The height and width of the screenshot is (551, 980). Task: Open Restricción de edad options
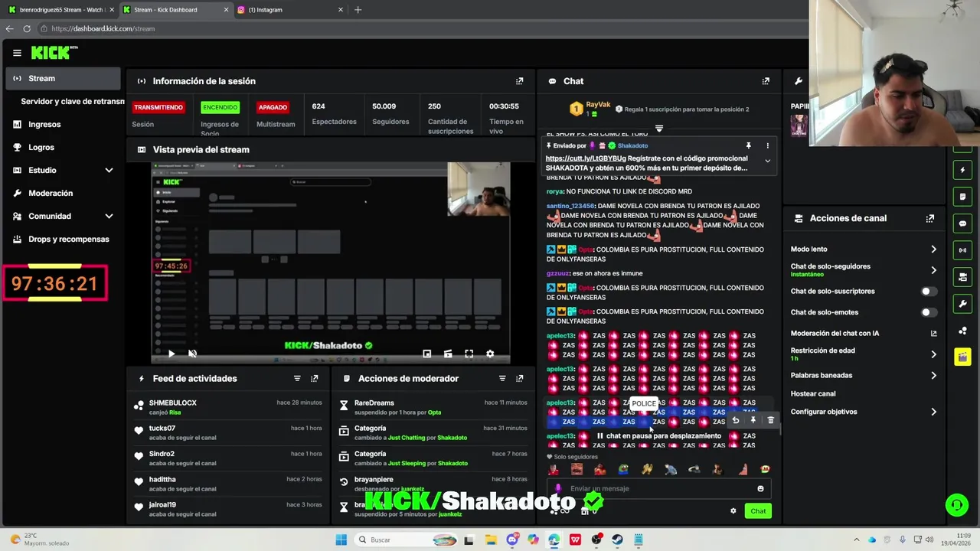point(863,354)
